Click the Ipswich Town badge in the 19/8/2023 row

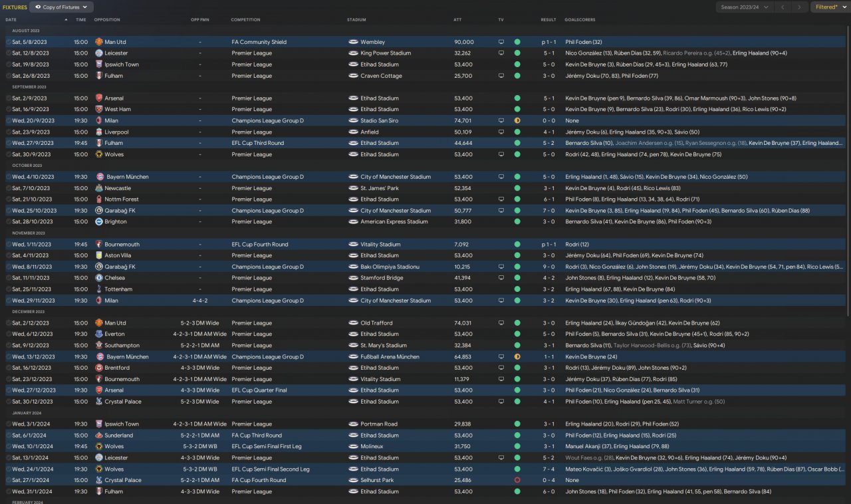coord(98,64)
